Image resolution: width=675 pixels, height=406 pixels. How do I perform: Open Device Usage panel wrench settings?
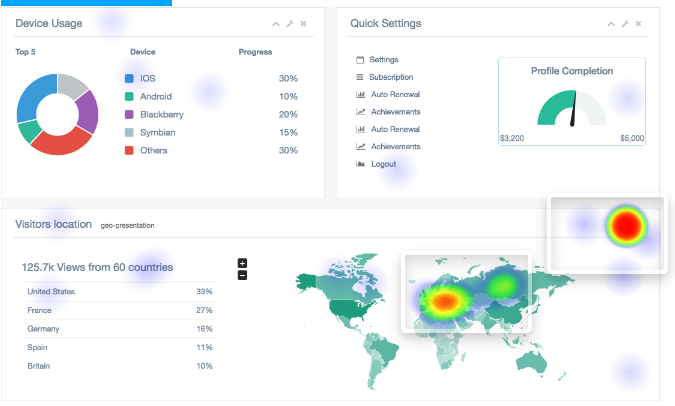(x=290, y=24)
